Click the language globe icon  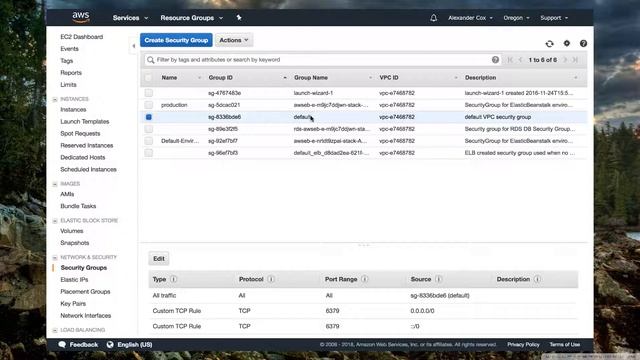point(110,344)
